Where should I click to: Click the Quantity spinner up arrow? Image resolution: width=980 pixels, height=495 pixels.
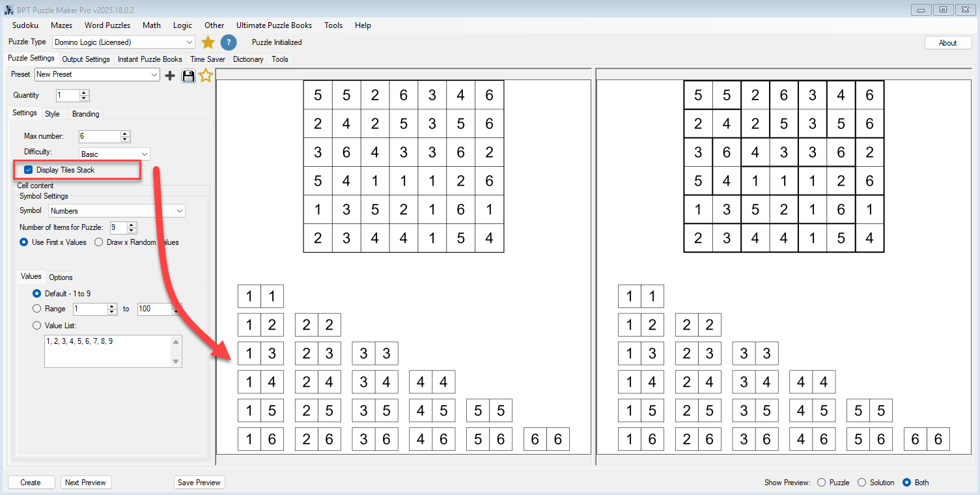(x=84, y=92)
